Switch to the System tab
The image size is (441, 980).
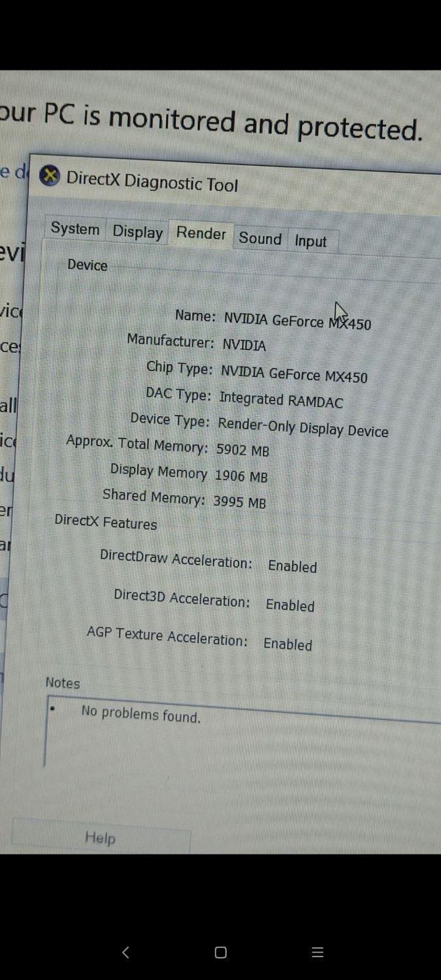(x=75, y=229)
